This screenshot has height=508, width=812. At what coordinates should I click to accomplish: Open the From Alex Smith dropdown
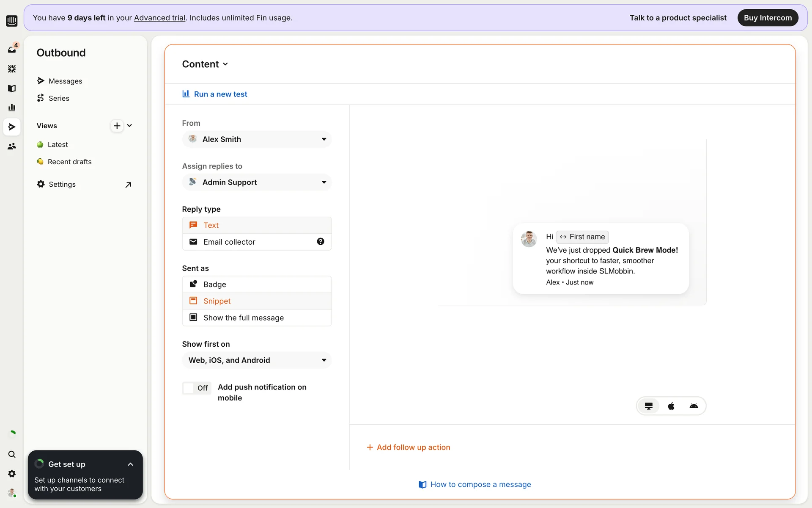(257, 139)
